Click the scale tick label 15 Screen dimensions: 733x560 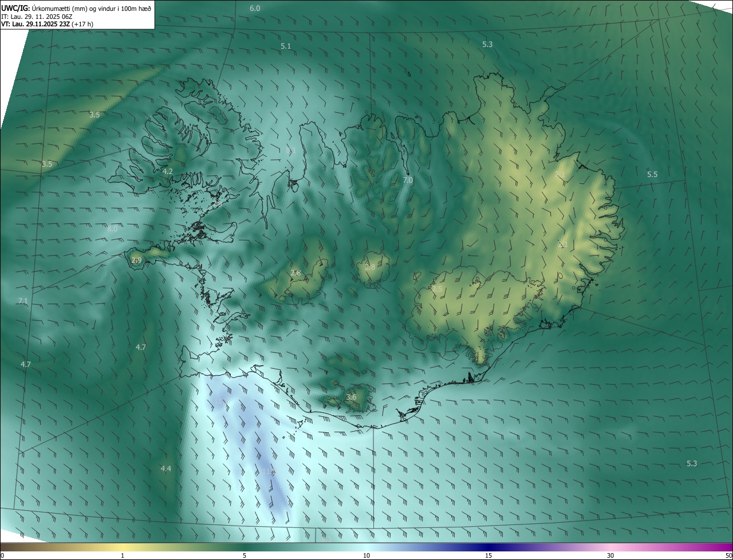point(488,555)
